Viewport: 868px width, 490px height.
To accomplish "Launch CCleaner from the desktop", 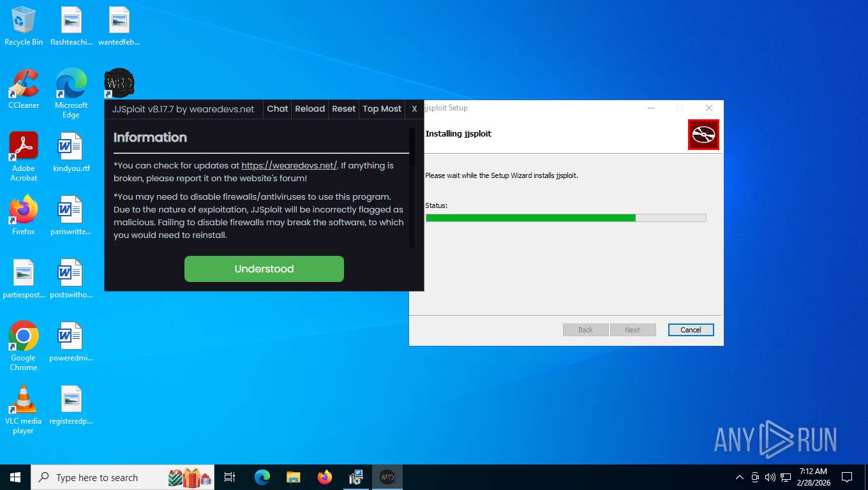I will click(24, 89).
